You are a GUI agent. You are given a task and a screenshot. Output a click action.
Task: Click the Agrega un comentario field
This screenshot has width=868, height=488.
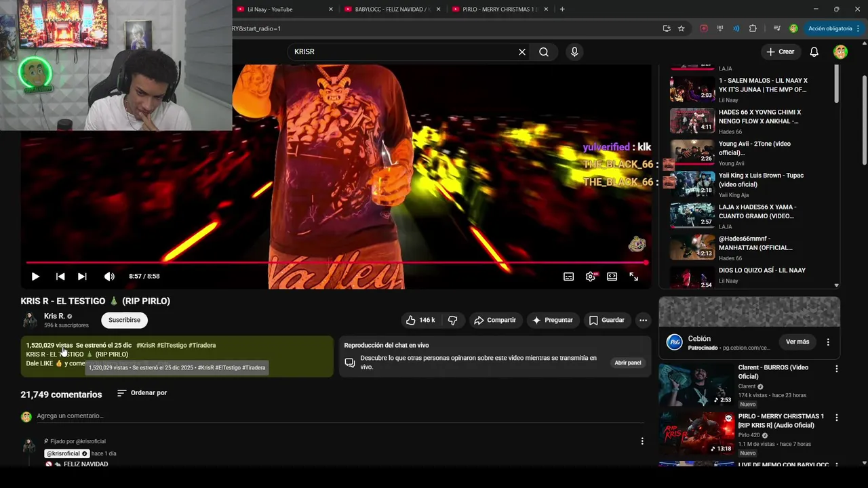click(339, 416)
